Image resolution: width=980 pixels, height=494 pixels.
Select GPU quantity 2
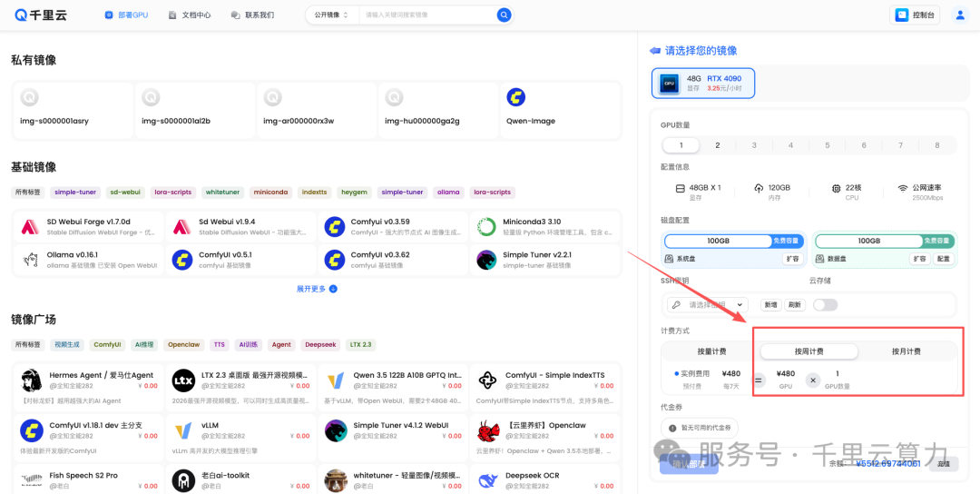point(718,145)
